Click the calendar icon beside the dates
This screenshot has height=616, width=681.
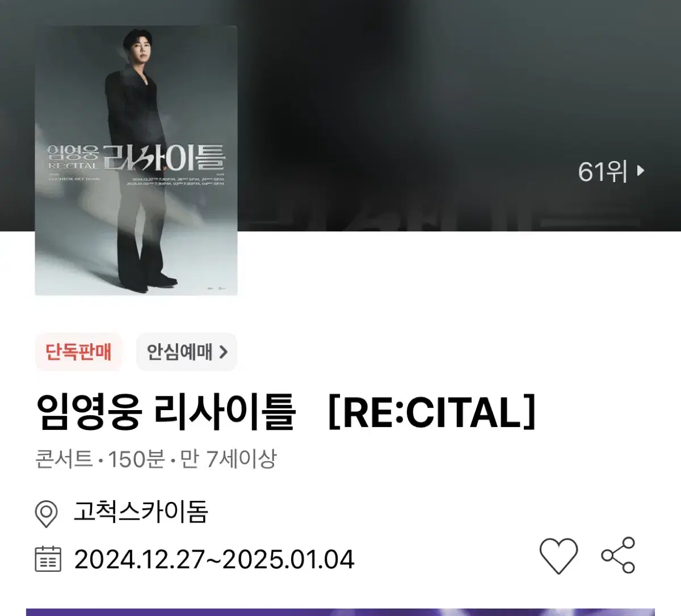point(48,559)
